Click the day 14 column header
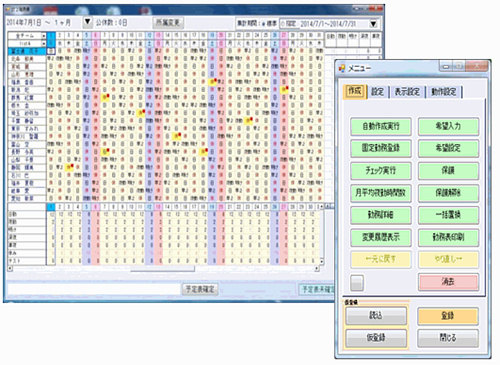 click(x=167, y=35)
